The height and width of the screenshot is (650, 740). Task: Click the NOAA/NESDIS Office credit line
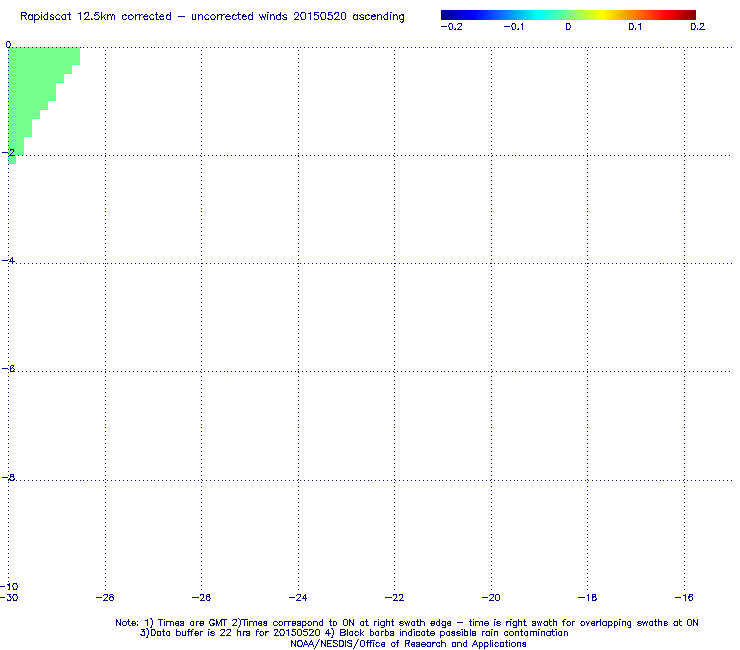[408, 644]
